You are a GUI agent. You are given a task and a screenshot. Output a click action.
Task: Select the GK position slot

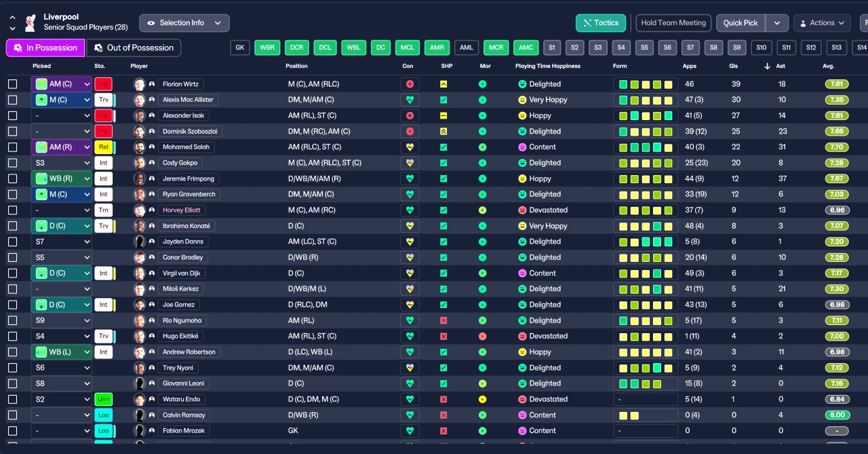(x=240, y=48)
